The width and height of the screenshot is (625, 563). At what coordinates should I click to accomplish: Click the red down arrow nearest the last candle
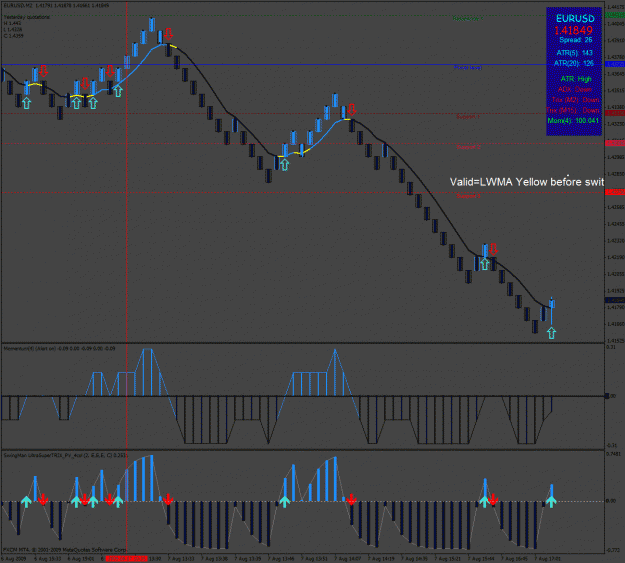[x=493, y=249]
